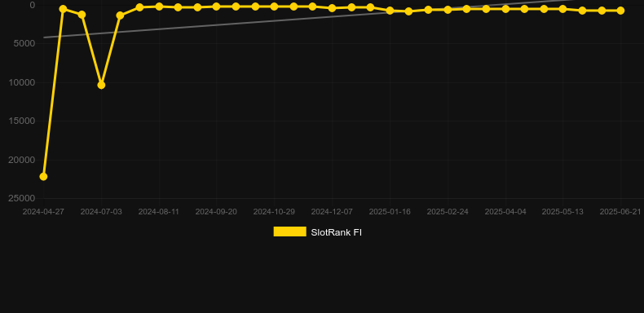Click the data point above 2025-02-24

point(448,10)
